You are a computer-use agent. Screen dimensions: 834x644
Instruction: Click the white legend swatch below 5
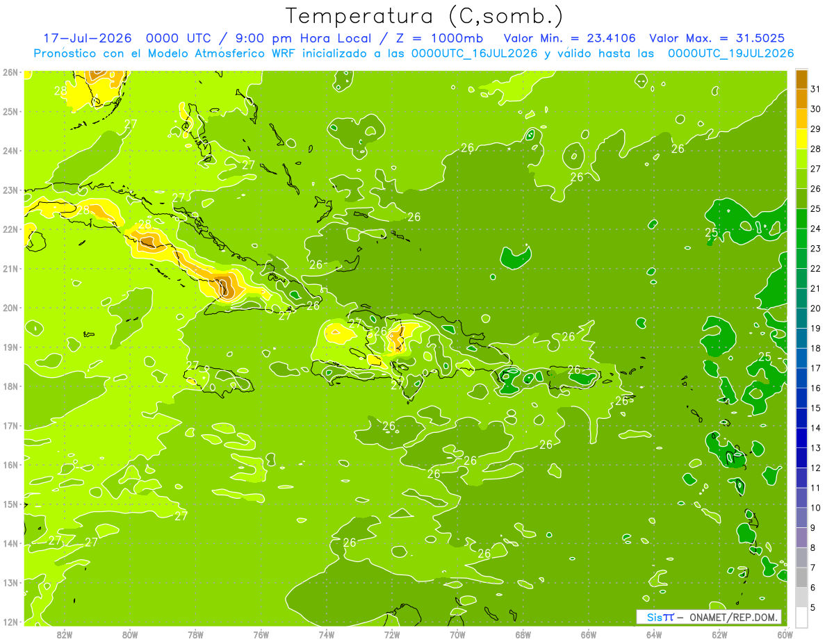(x=801, y=617)
